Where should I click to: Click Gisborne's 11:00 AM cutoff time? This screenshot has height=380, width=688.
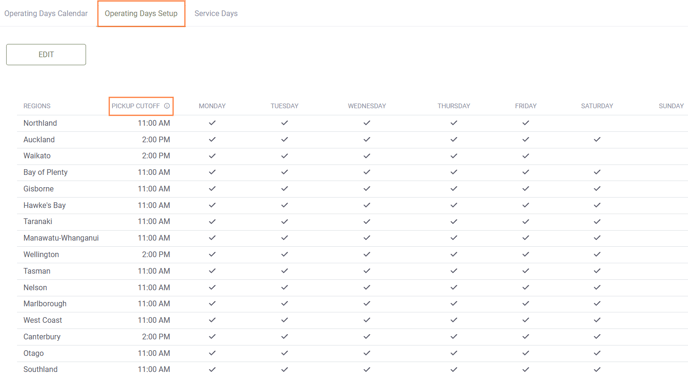click(154, 189)
